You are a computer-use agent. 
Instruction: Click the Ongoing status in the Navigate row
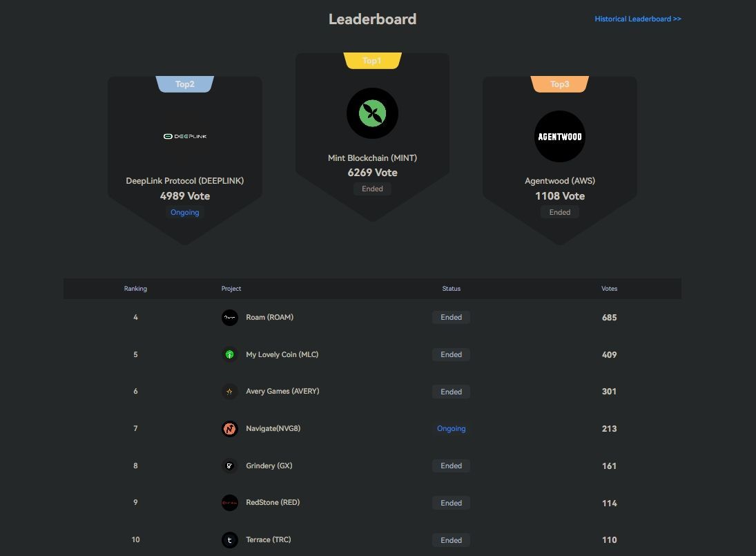pos(452,429)
